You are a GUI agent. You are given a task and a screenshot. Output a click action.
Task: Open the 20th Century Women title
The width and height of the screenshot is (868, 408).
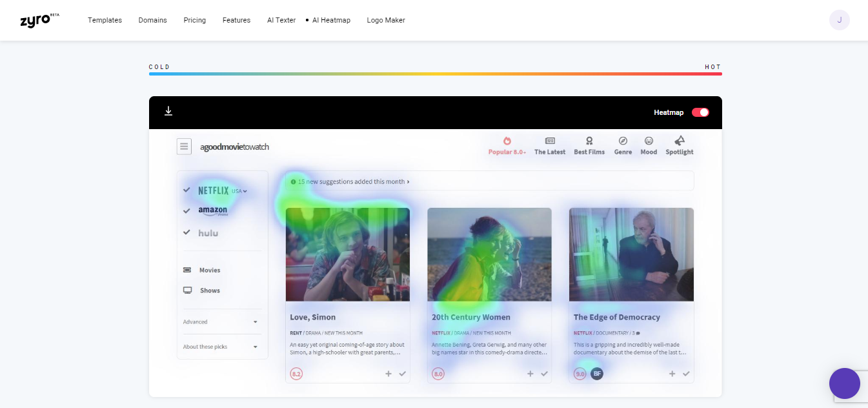pyautogui.click(x=471, y=317)
